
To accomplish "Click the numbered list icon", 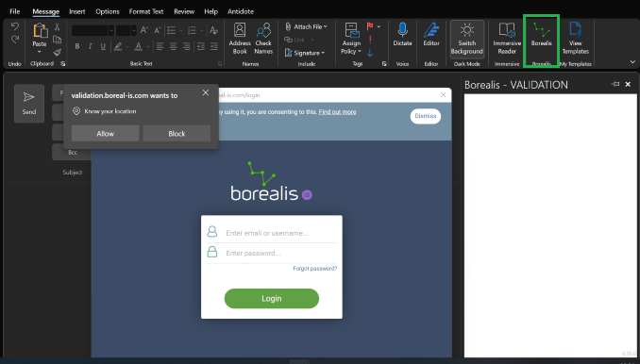I will (192, 30).
